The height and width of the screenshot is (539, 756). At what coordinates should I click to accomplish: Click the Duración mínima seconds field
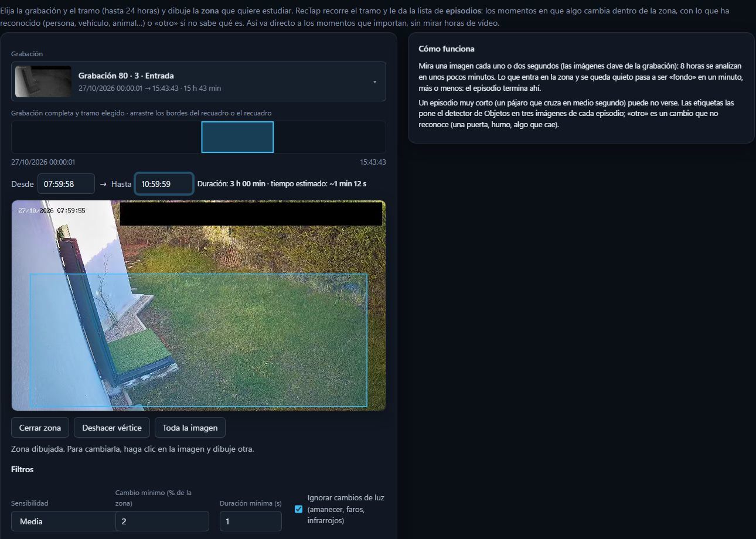251,521
